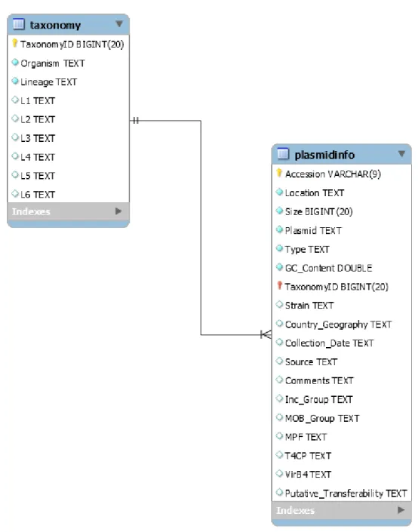
Task: Click the hollow diamond next to Collection_Date
Action: click(279, 342)
